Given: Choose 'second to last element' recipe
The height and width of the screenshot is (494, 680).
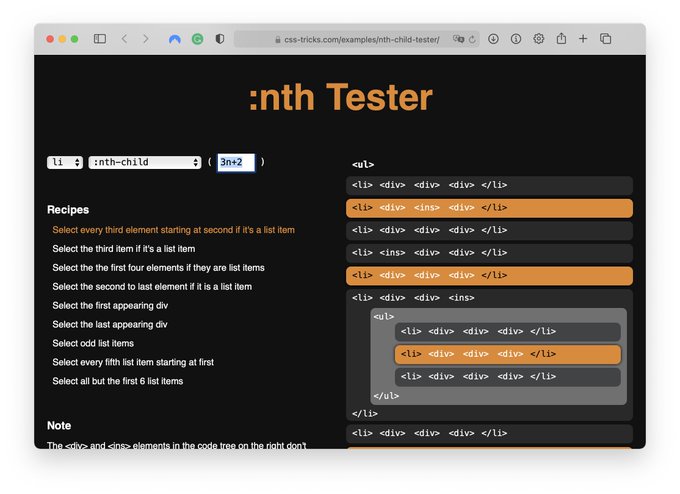Looking at the screenshot, I should tap(152, 287).
